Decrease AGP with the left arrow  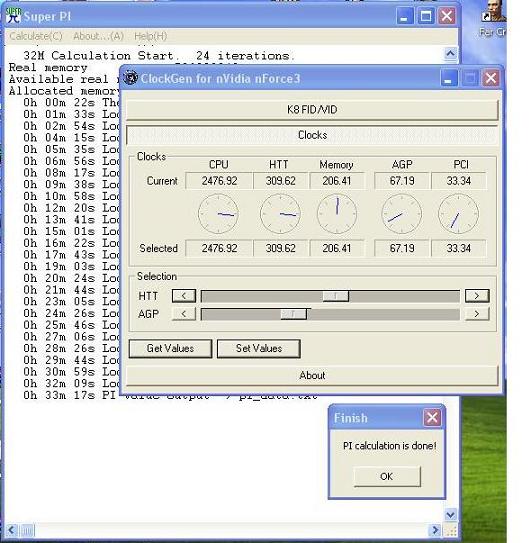point(184,314)
